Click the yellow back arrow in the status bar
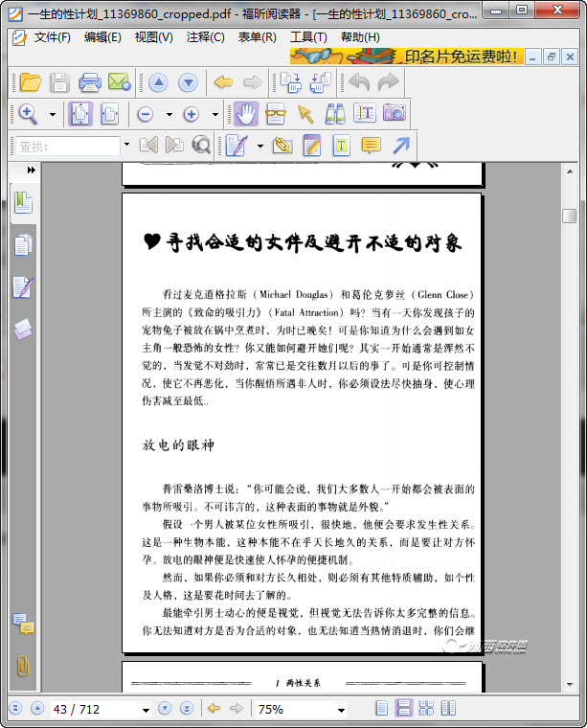 (x=214, y=709)
